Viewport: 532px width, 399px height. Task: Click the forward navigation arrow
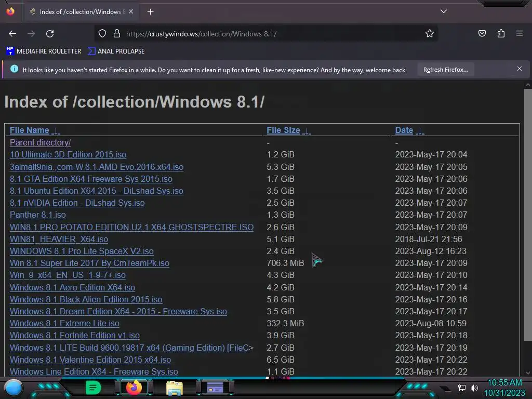(x=31, y=34)
